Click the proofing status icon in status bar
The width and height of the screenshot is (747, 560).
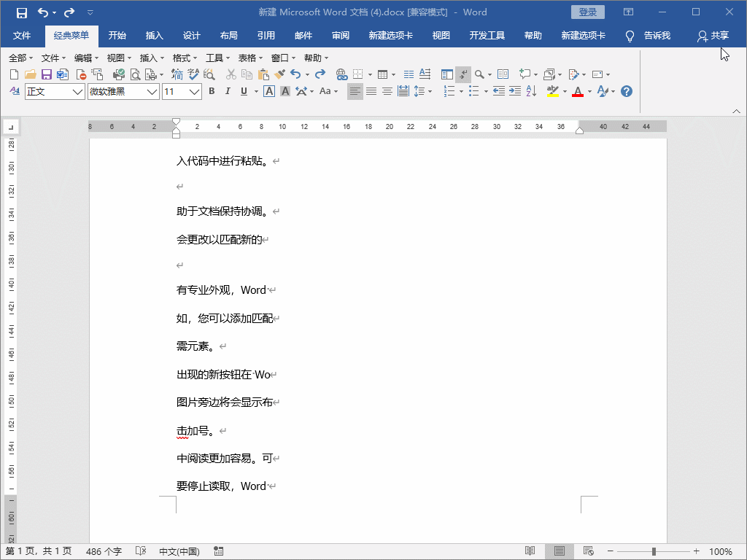[141, 551]
